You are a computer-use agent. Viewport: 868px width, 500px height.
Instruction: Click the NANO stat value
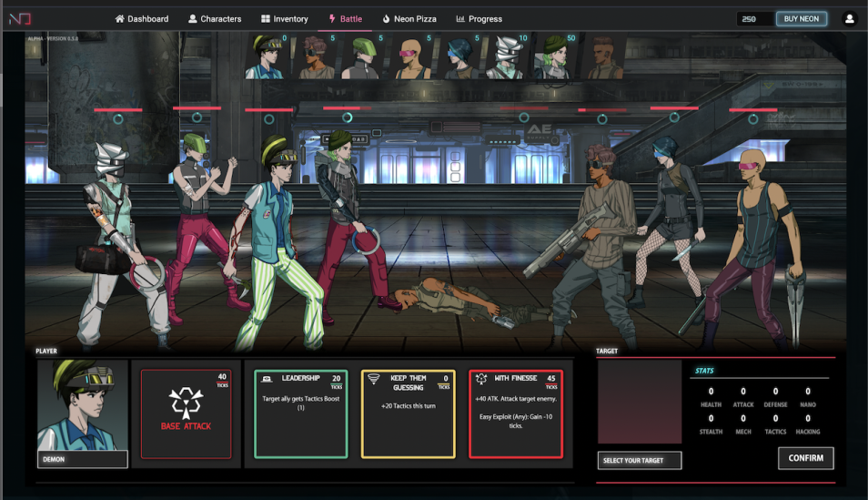(x=808, y=392)
